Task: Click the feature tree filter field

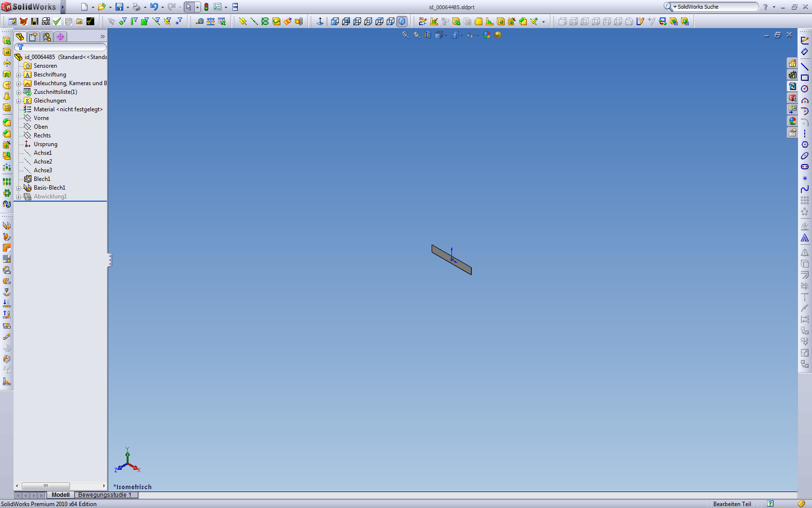Action: [x=60, y=47]
